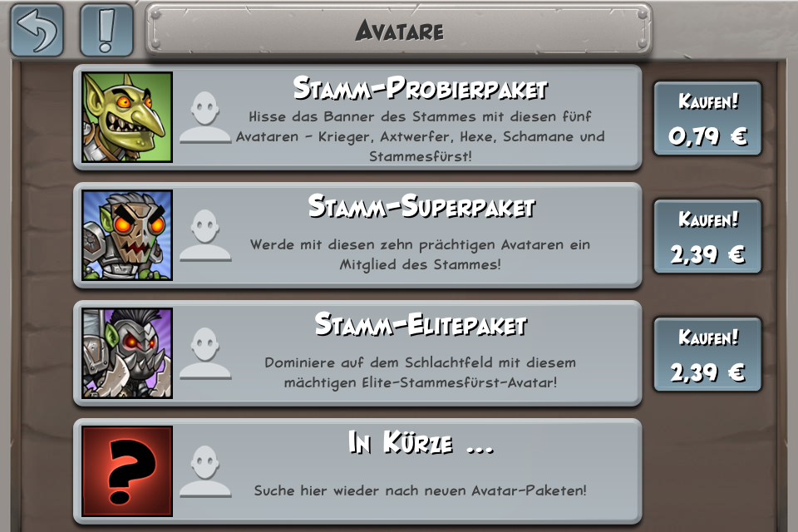Tap the Elite-Stammesfürst-Avatar description text
The height and width of the screenshot is (532, 798).
point(421,372)
